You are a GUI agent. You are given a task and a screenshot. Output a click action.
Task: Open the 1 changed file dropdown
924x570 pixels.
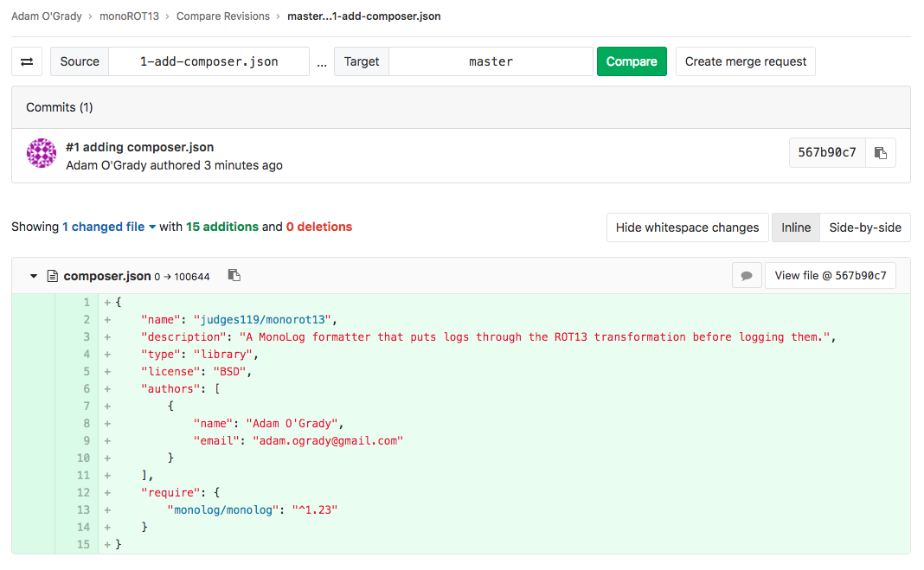pos(109,227)
